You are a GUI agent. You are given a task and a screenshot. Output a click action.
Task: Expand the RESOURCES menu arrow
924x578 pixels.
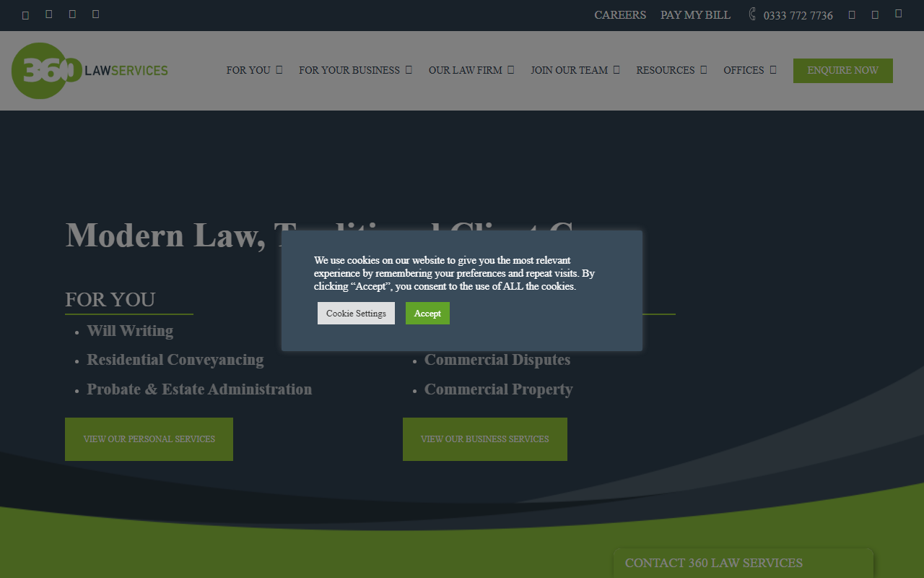(x=704, y=70)
